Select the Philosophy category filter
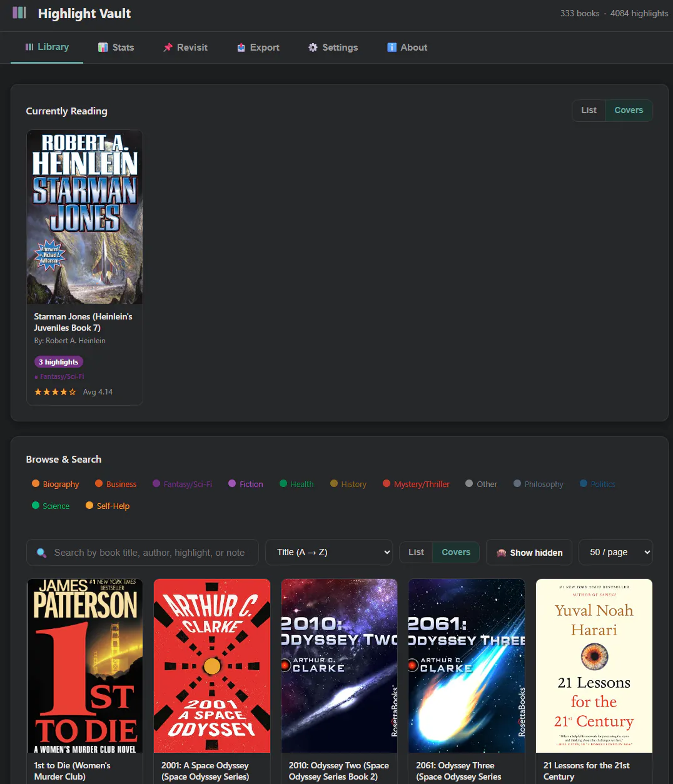This screenshot has width=673, height=784. (x=539, y=484)
